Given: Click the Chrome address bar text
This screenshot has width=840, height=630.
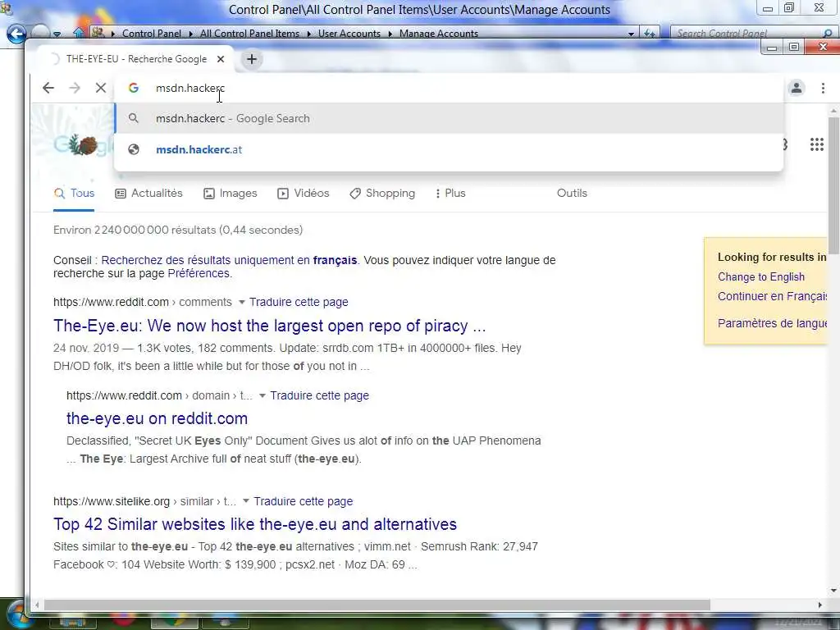Looking at the screenshot, I should pyautogui.click(x=190, y=88).
